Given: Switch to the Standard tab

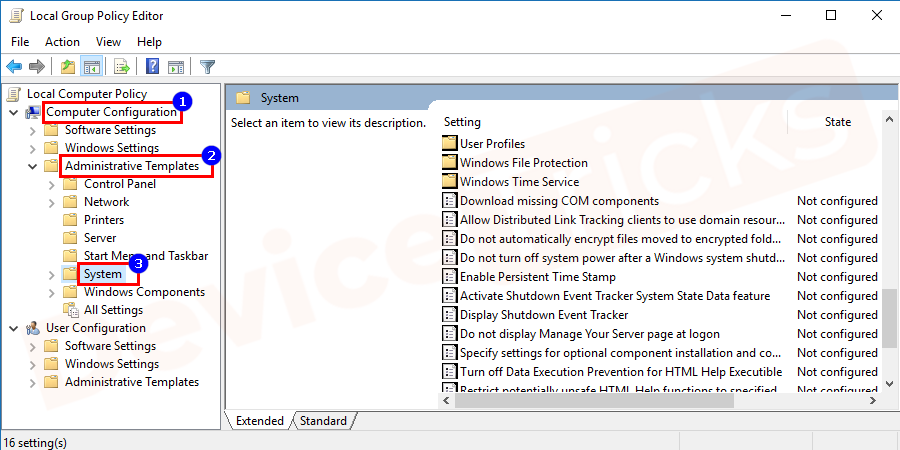Looking at the screenshot, I should tap(323, 421).
